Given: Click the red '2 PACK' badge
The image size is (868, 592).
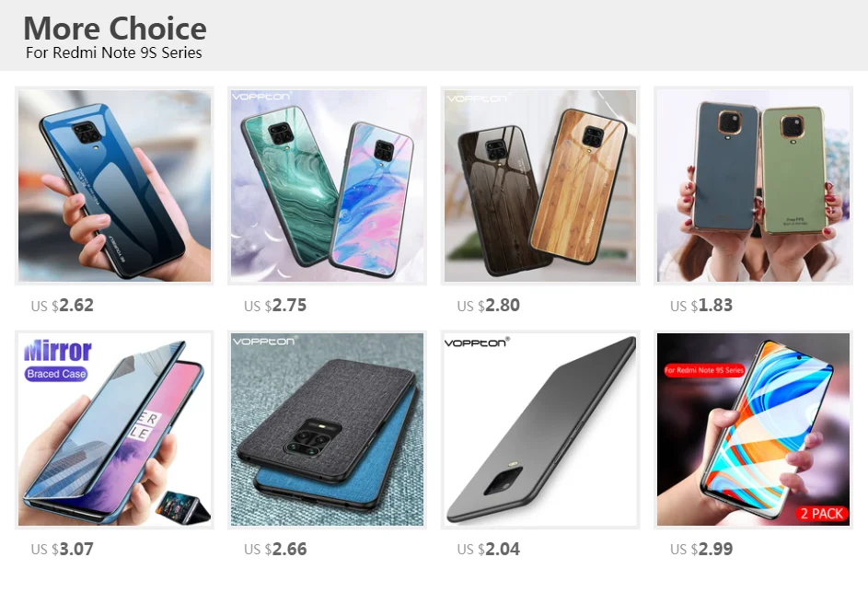Looking at the screenshot, I should [821, 514].
